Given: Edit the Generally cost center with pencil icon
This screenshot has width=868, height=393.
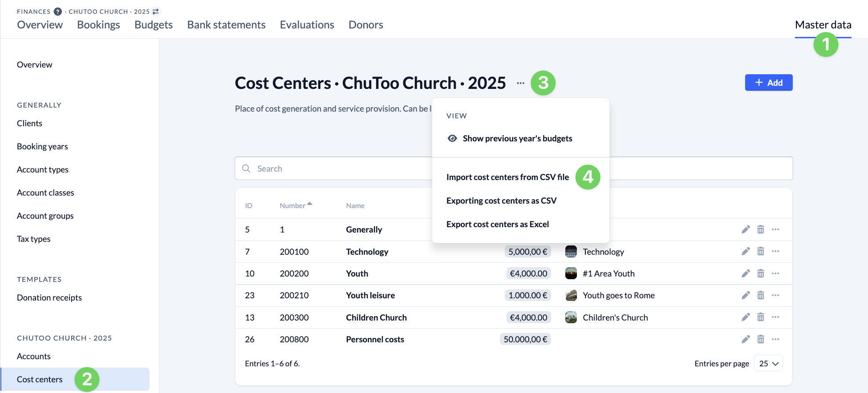Looking at the screenshot, I should 746,229.
